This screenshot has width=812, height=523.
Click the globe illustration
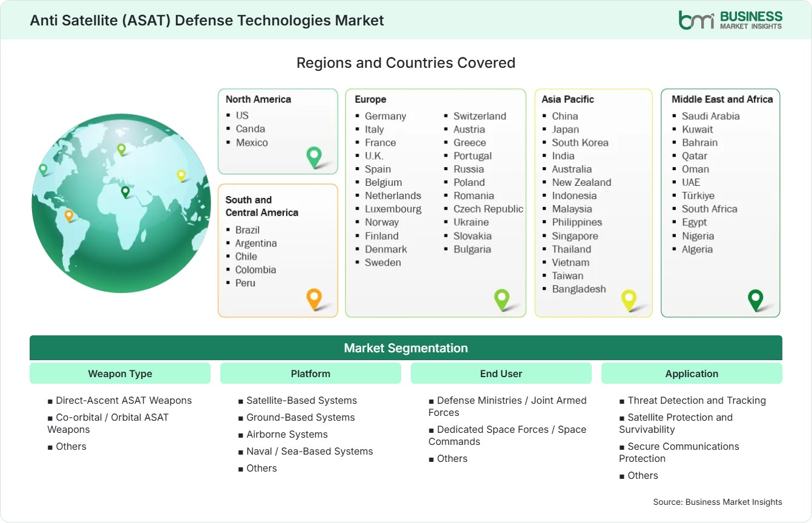121,203
